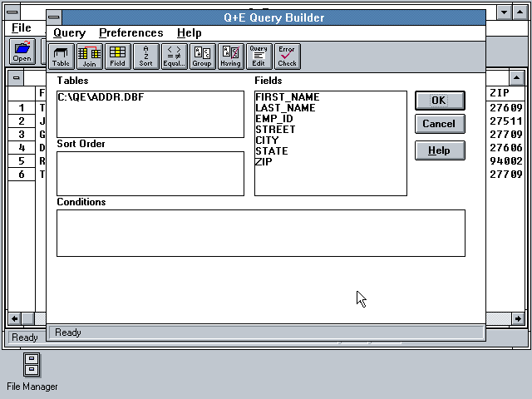
Task: Click the horizontal scrollbar left arrow
Action: pyautogui.click(x=15, y=319)
